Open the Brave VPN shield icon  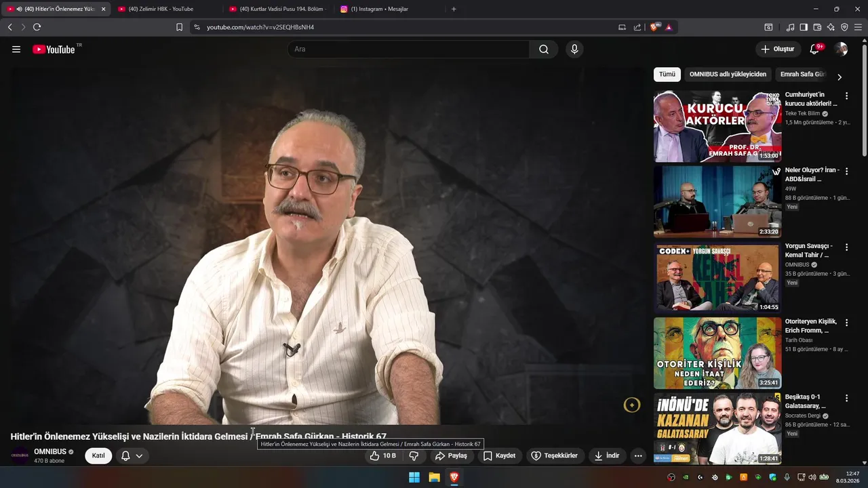[x=844, y=27]
